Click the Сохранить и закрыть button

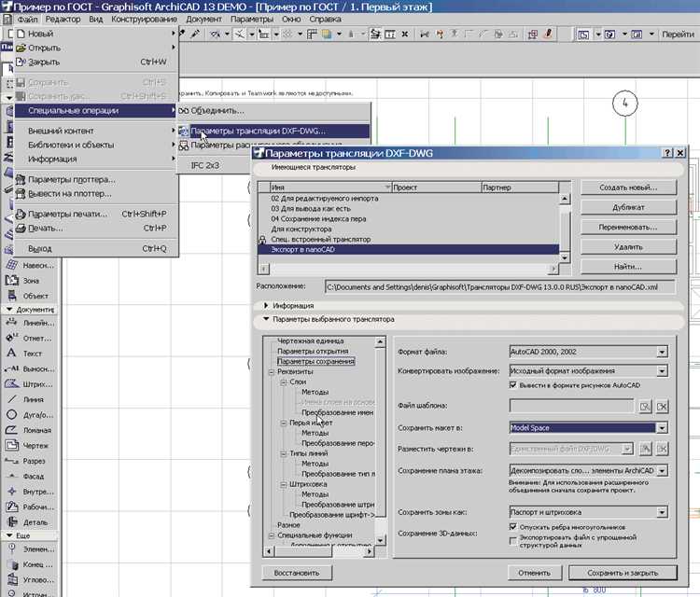[623, 573]
